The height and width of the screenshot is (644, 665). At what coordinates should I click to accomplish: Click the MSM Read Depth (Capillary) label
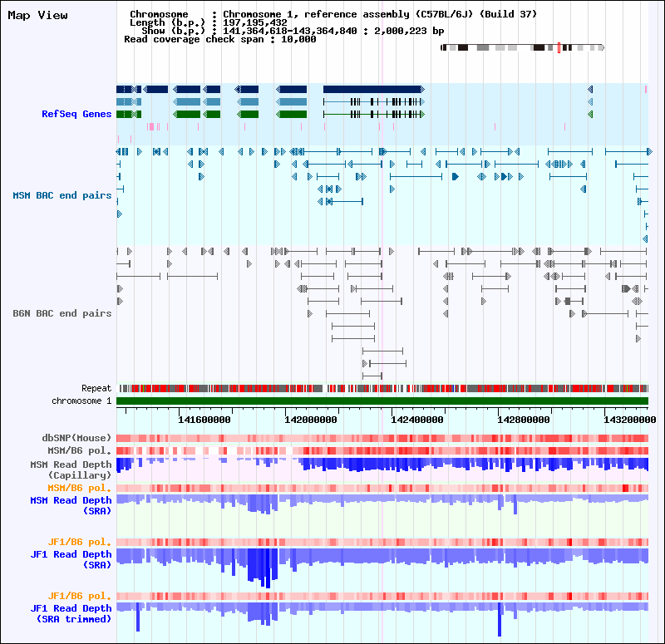71,469
